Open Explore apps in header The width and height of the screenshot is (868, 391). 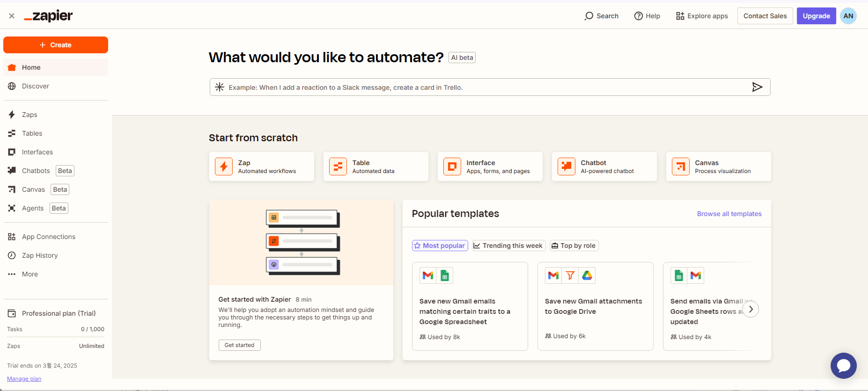click(702, 16)
